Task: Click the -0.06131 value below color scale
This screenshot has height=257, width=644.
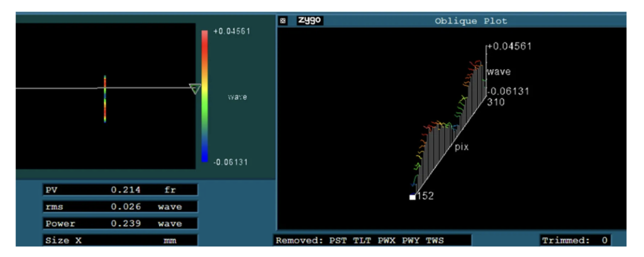Action: (230, 162)
